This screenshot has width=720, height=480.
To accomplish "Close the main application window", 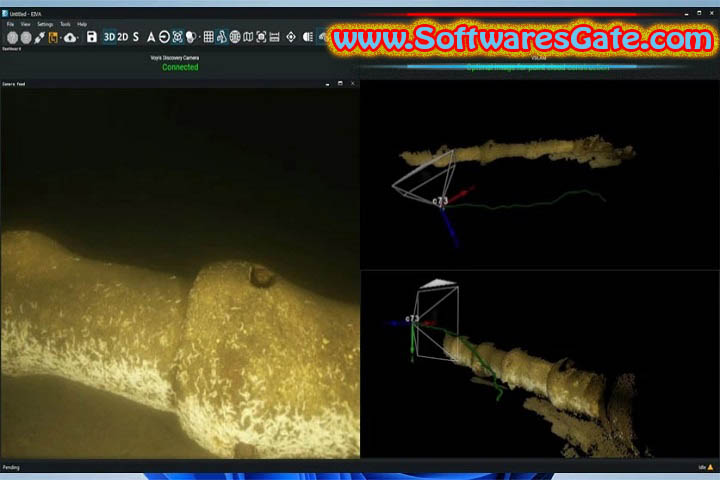I will [x=712, y=13].
